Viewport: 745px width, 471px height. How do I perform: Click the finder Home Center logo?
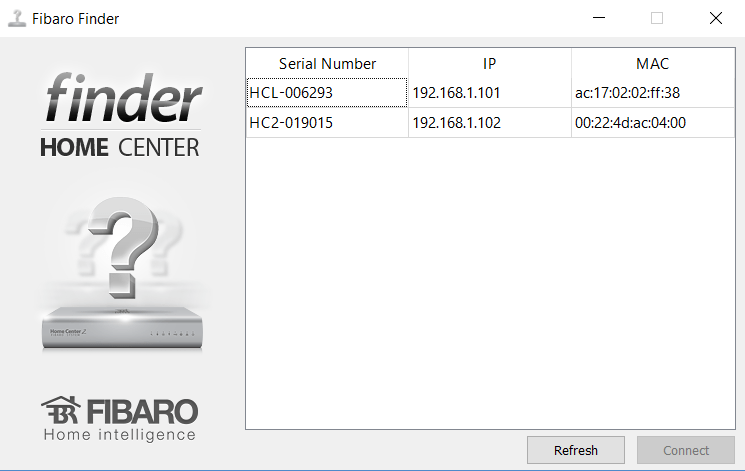coord(122,115)
